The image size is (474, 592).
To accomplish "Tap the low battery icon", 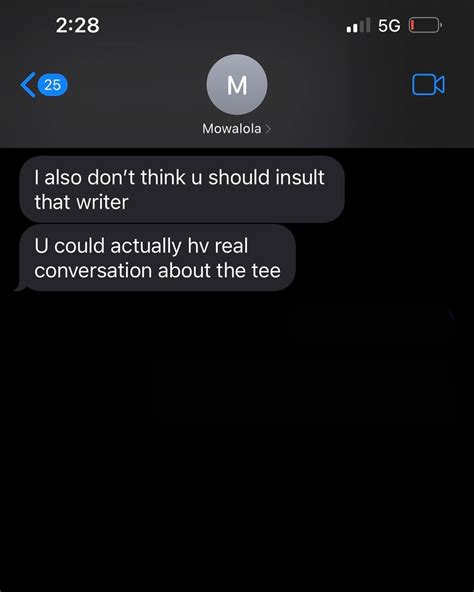I will (425, 25).
